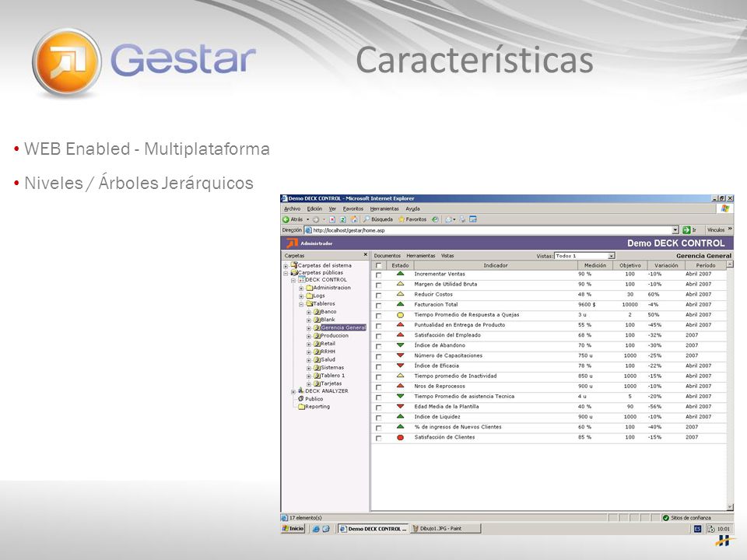Open the Ayuda menu
The height and width of the screenshot is (560, 747).
click(412, 208)
